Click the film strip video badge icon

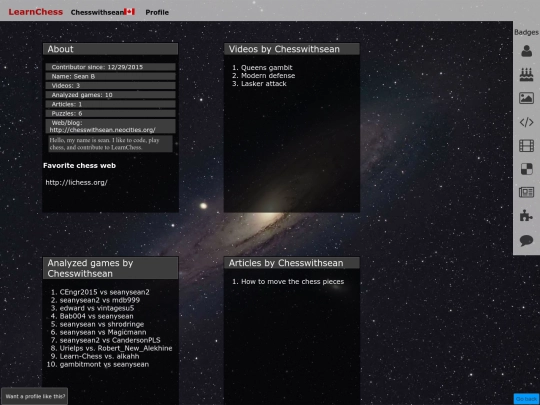pos(526,146)
